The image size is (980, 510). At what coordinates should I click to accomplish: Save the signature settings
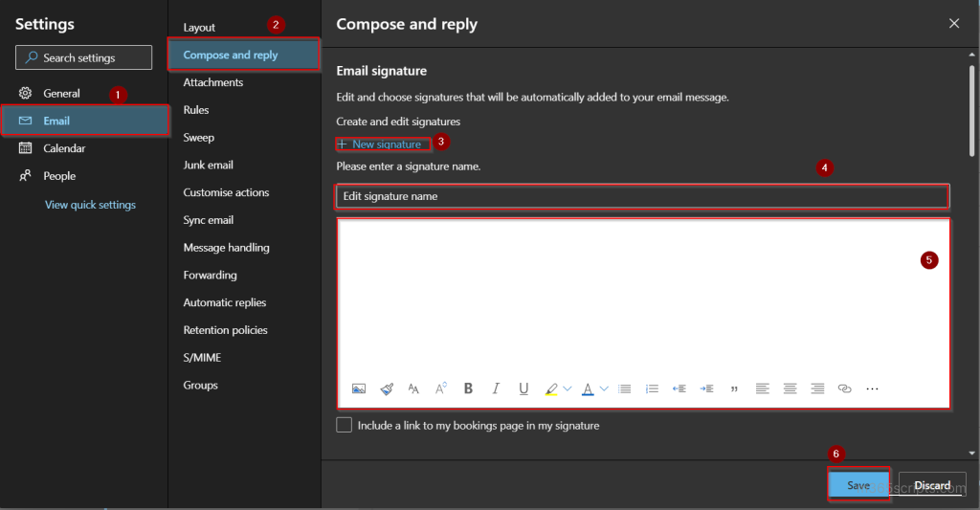pos(858,485)
